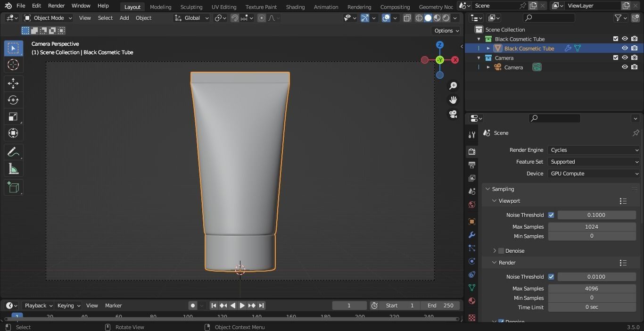Screen dimensions: 644x331
Task: Click the zoom viewport icon
Action: point(453,86)
